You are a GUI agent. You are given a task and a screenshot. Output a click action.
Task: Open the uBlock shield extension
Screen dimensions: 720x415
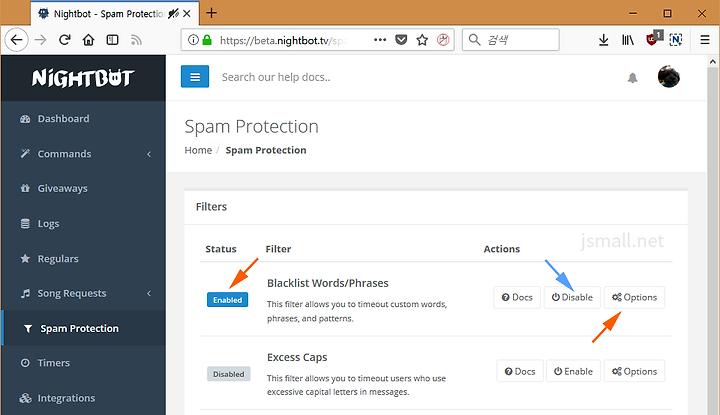(x=654, y=39)
